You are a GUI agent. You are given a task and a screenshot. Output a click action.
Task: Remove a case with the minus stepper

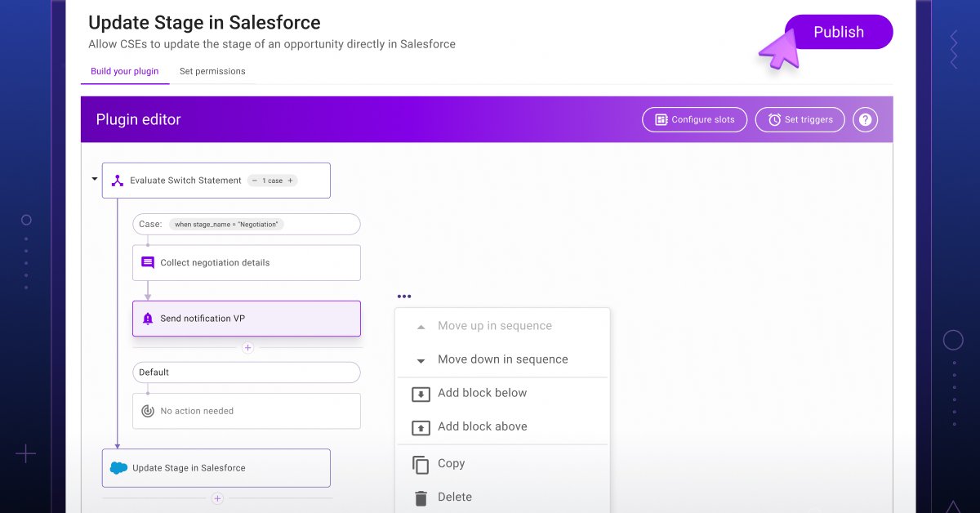coord(255,181)
